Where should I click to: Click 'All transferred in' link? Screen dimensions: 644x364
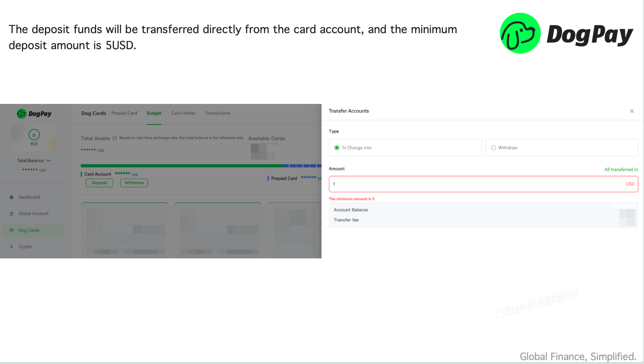pos(621,169)
